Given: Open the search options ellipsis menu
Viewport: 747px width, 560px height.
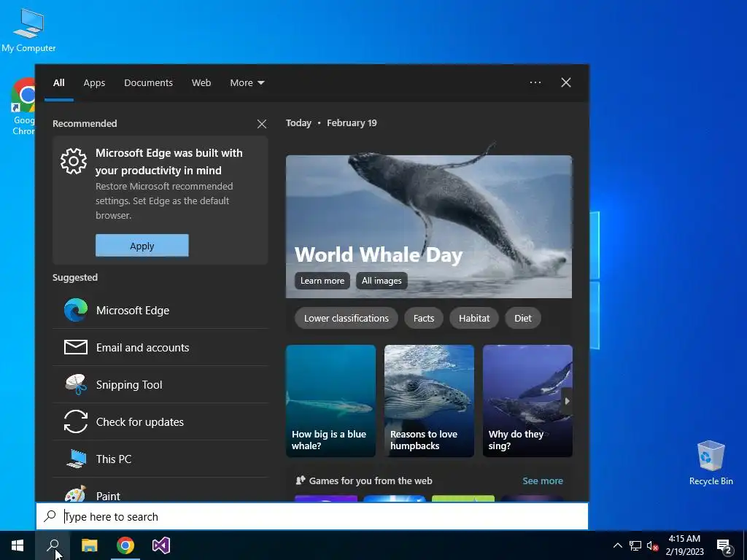Looking at the screenshot, I should pyautogui.click(x=535, y=82).
